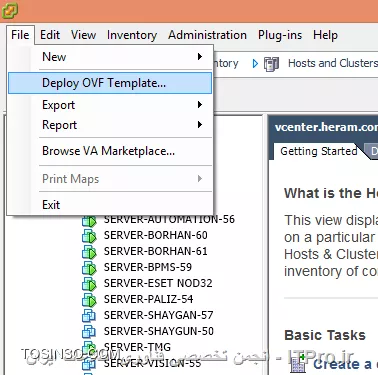Open the Plug-ins menu
The image size is (378, 375).
click(280, 35)
